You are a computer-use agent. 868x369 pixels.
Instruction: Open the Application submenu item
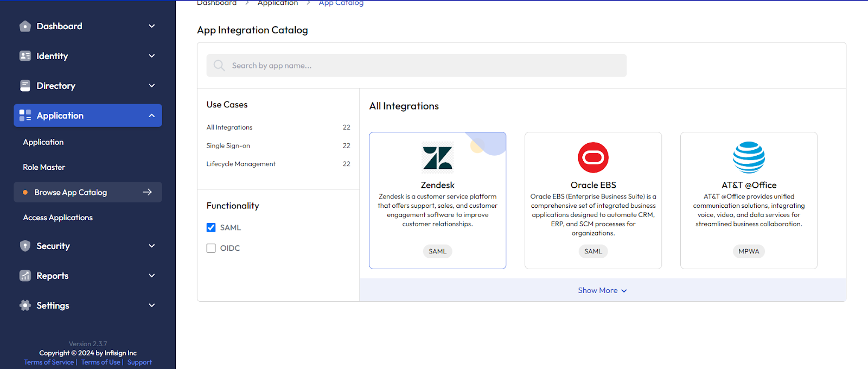pyautogui.click(x=43, y=142)
